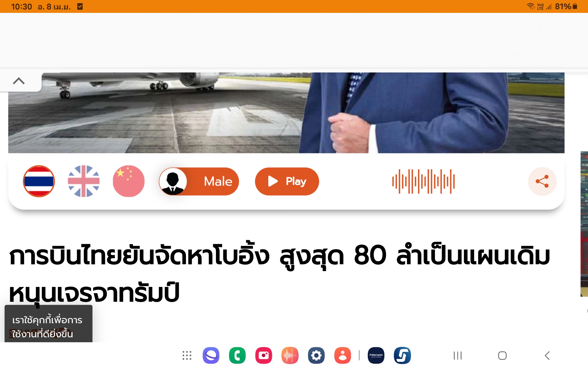This screenshot has width=588, height=368.
Task: Select the Thai flag language icon
Action: 39,181
